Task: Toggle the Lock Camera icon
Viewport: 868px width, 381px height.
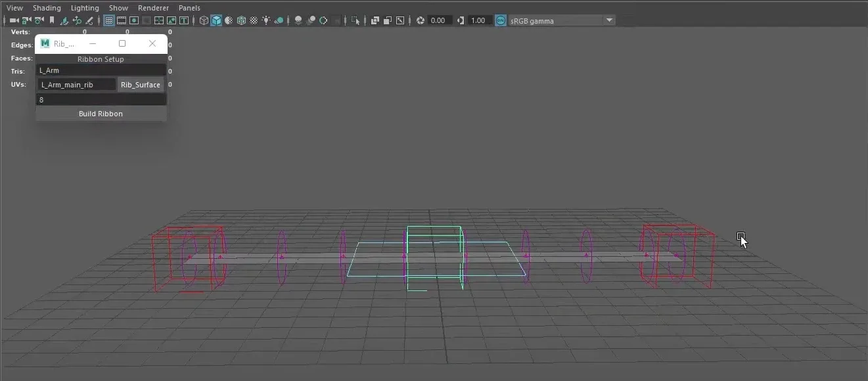Action: [26, 20]
